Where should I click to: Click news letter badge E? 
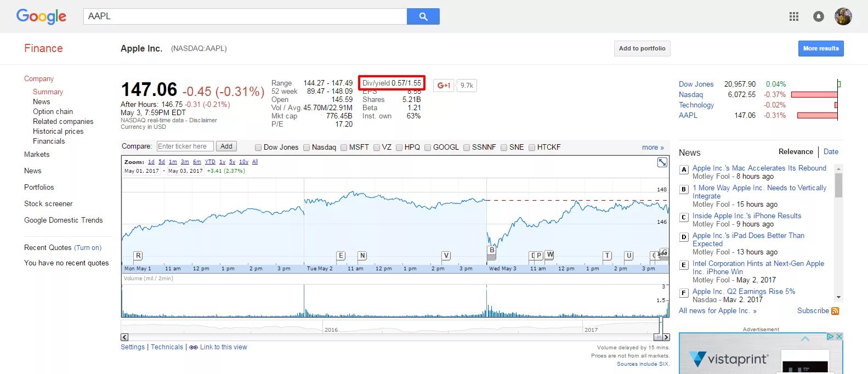pyautogui.click(x=684, y=265)
